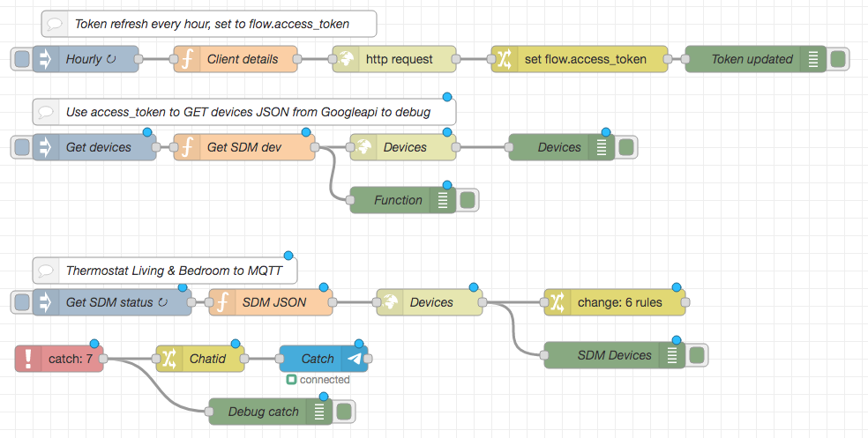
Task: Select the Get devices inject node
Action: tap(94, 147)
